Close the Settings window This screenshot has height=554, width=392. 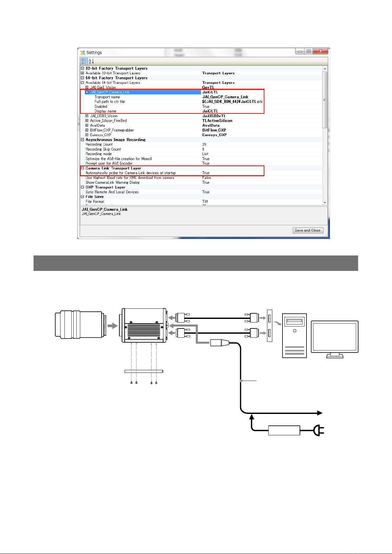click(320, 51)
